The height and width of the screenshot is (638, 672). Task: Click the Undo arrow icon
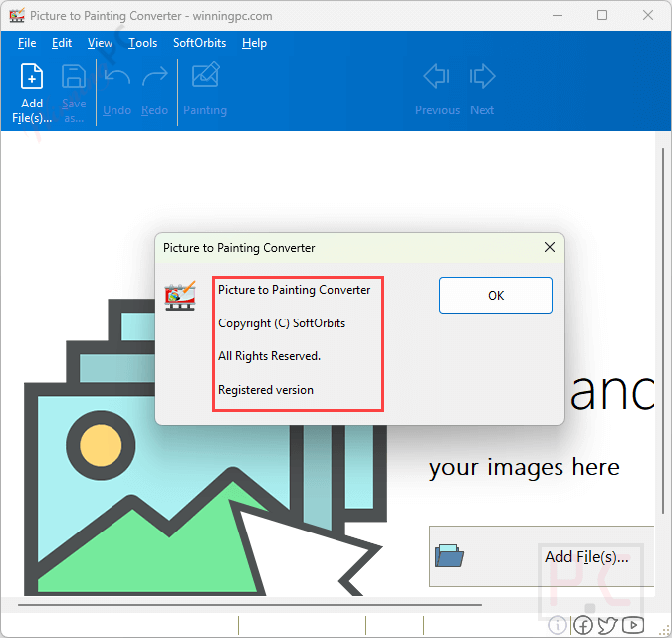click(117, 77)
